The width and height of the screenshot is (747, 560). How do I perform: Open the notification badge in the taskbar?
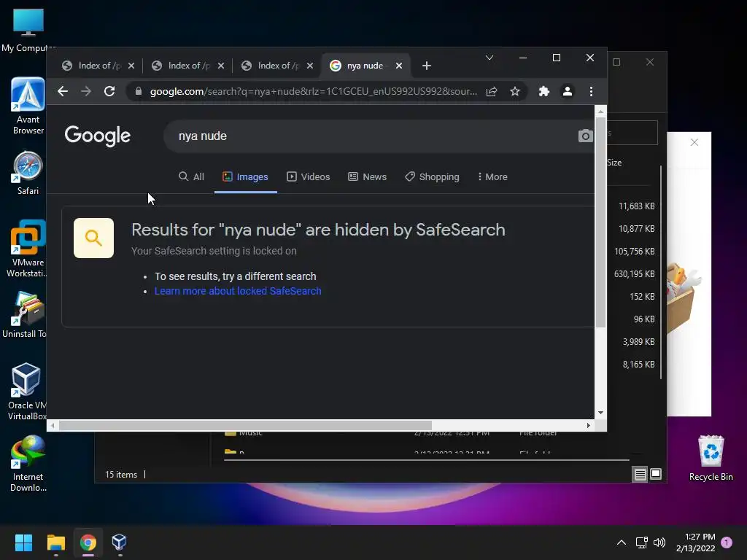click(727, 542)
